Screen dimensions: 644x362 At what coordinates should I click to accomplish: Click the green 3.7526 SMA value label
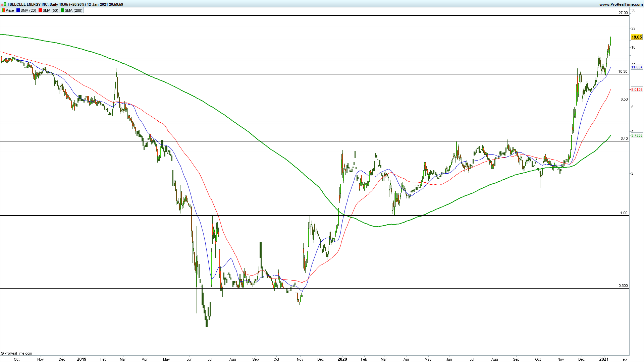[x=637, y=135]
